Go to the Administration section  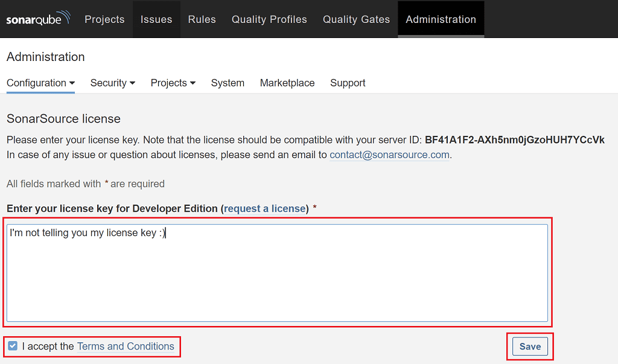(441, 19)
